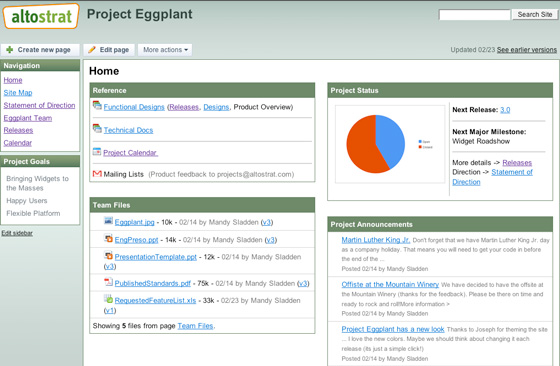Click the Gmail icon beside Mailing Lists

(97, 174)
